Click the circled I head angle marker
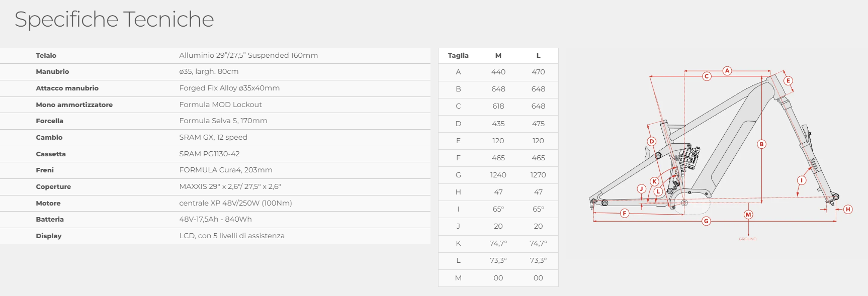Screen dimensions: 868x296 coord(802,180)
